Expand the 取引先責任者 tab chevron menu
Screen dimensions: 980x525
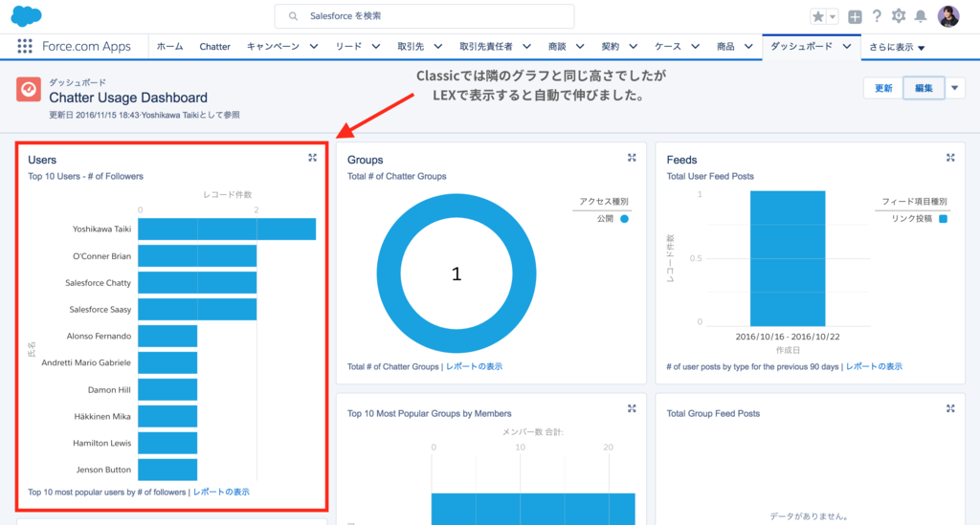pyautogui.click(x=527, y=46)
